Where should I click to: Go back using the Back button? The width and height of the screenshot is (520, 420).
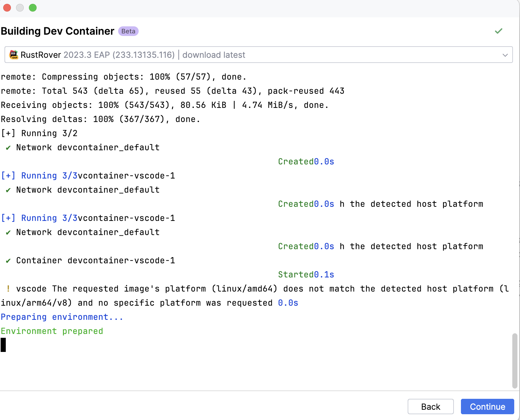(430, 407)
